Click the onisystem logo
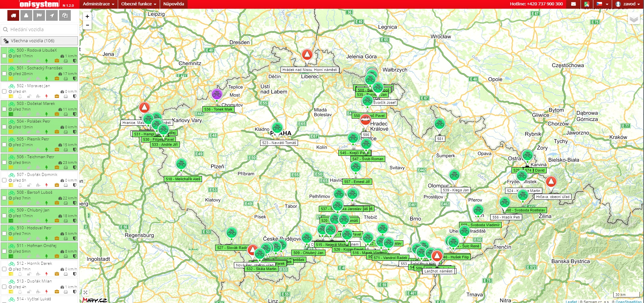 click(x=39, y=4)
